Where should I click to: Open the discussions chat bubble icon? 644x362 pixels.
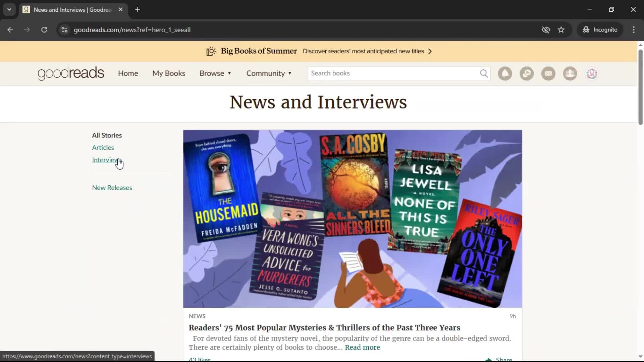point(527,73)
